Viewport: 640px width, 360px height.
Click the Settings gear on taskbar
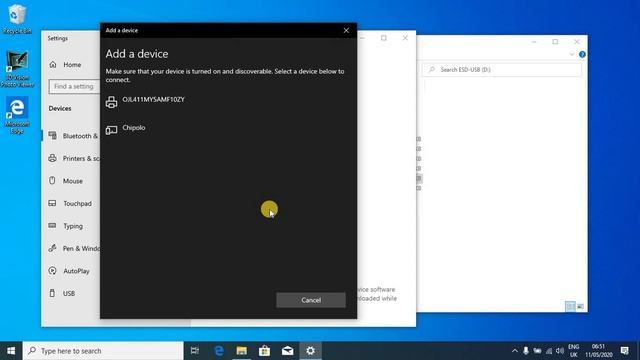point(310,351)
